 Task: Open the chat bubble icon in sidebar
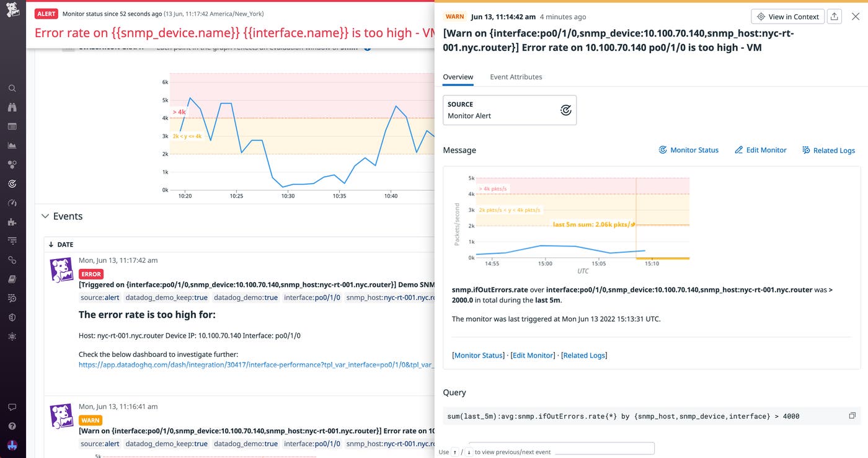pyautogui.click(x=12, y=407)
